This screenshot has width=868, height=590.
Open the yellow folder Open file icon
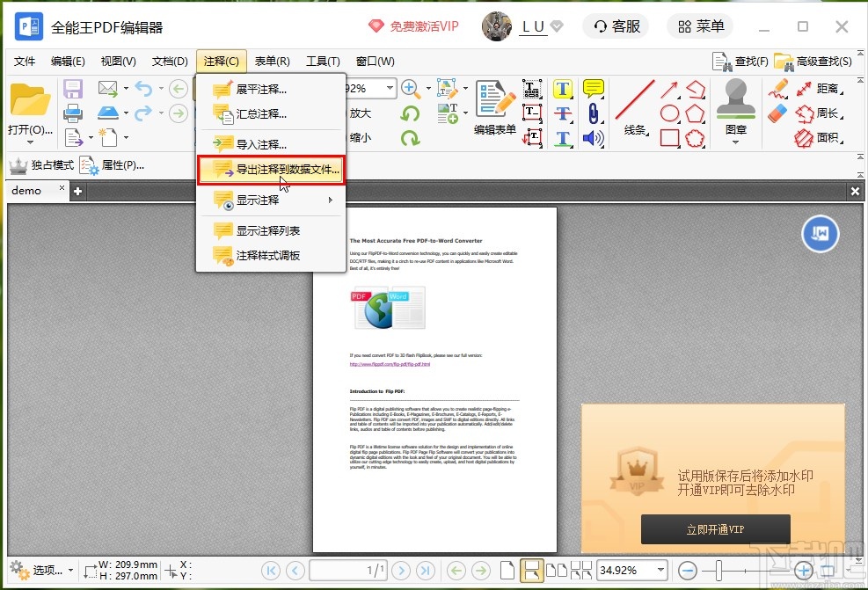point(30,99)
